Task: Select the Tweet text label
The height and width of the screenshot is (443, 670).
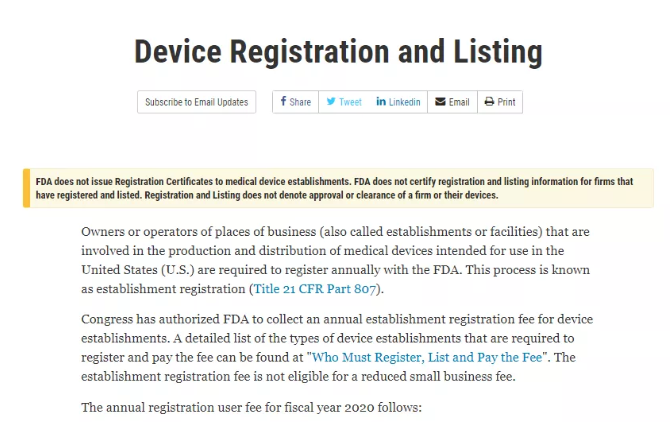Action: 350,102
